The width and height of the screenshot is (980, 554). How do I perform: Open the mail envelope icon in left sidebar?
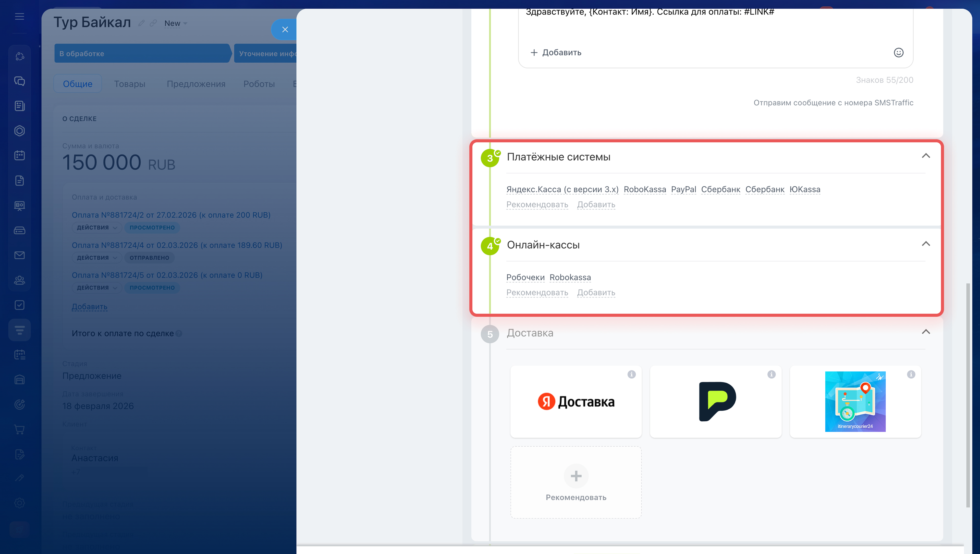pyautogui.click(x=19, y=255)
